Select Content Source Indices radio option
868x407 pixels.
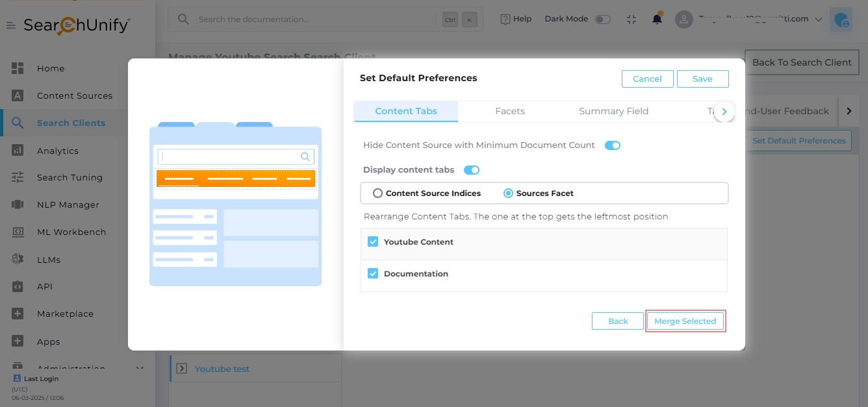(x=377, y=193)
